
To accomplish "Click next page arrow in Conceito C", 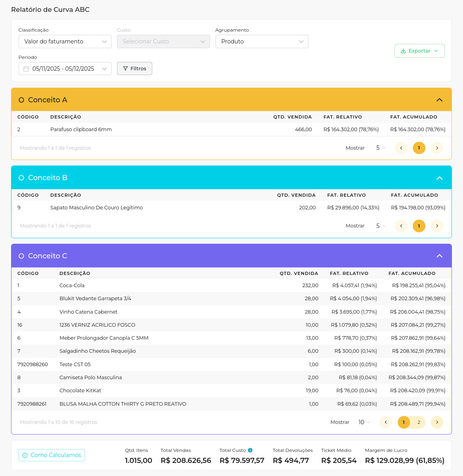I will 437,422.
